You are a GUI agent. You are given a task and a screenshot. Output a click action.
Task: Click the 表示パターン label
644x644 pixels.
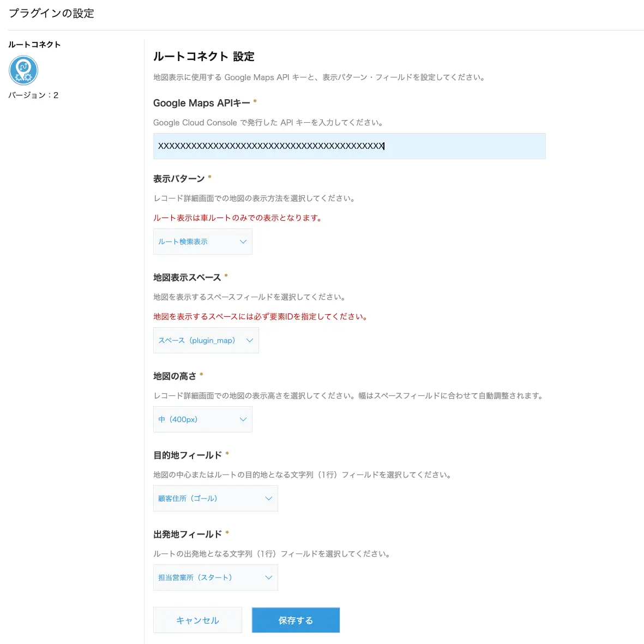(179, 179)
